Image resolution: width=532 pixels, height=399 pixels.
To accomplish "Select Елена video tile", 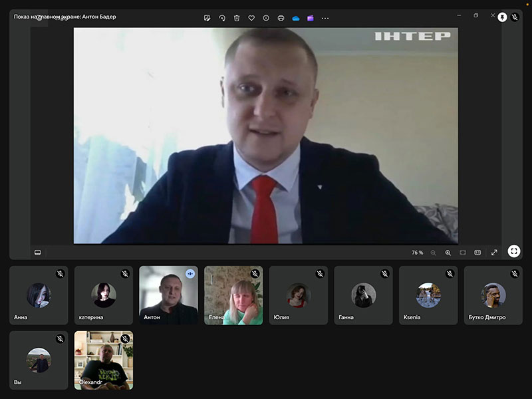I will 233,295.
